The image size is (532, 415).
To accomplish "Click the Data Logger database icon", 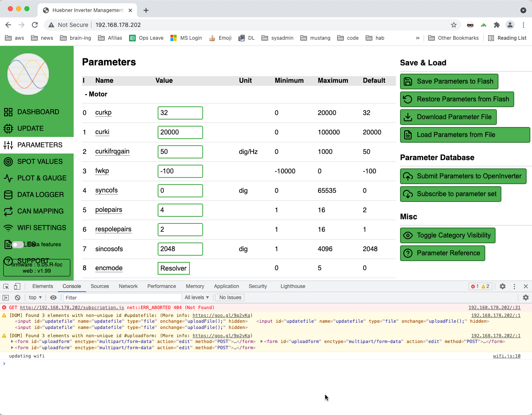I will pyautogui.click(x=8, y=195).
